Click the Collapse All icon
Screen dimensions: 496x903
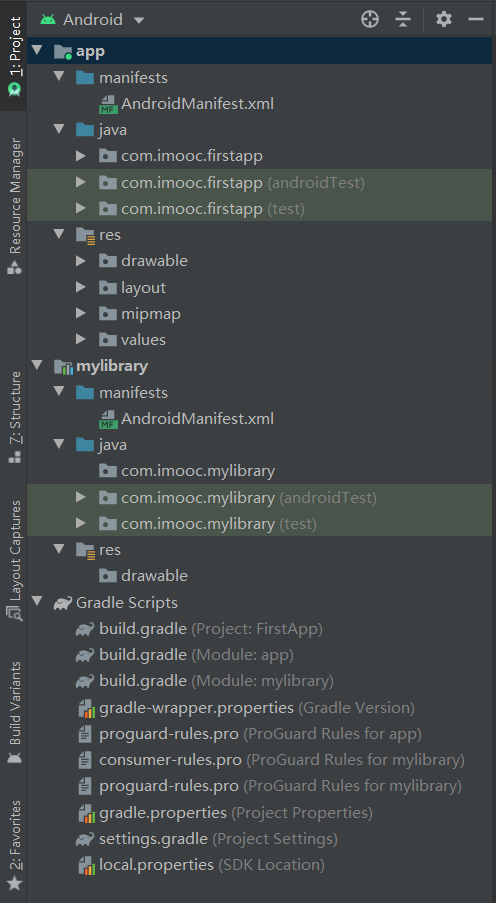403,20
